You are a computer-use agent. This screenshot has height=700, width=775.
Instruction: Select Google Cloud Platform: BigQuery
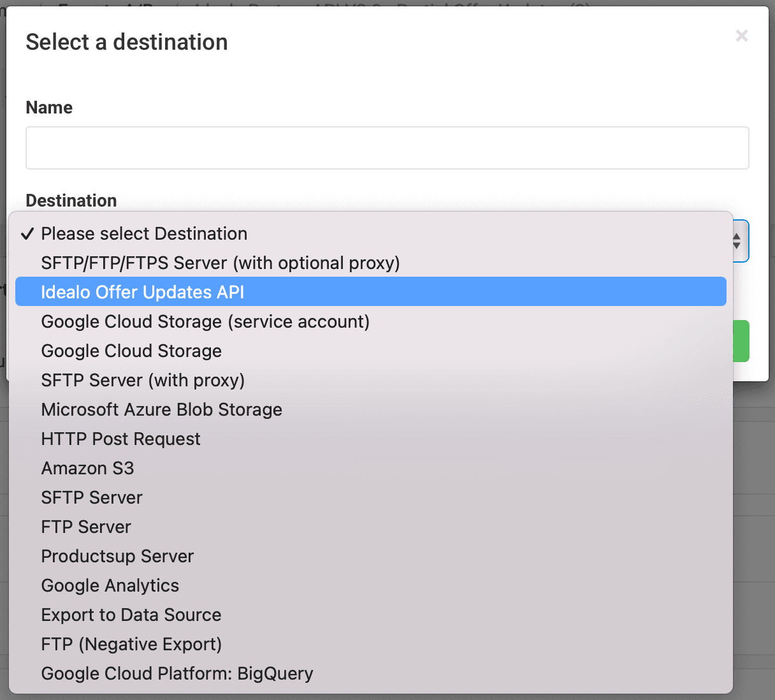point(177,674)
